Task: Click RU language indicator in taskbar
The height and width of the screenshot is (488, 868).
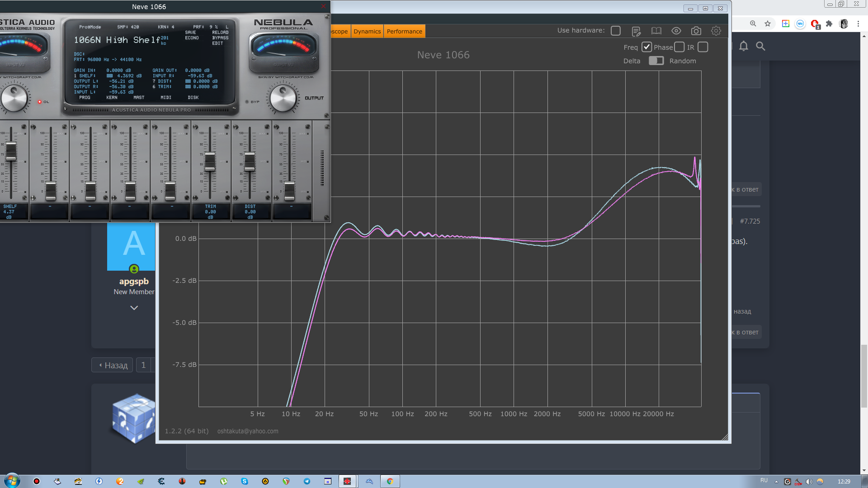Action: (764, 480)
